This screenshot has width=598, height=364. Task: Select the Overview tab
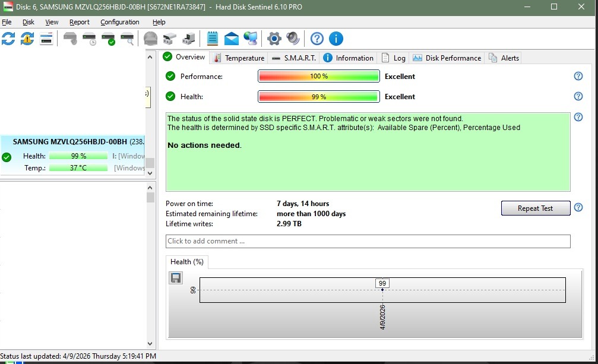pyautogui.click(x=184, y=57)
